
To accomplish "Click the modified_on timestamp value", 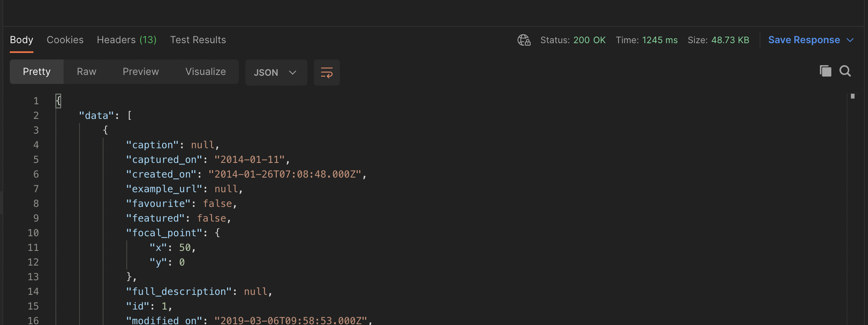I will [x=291, y=321].
